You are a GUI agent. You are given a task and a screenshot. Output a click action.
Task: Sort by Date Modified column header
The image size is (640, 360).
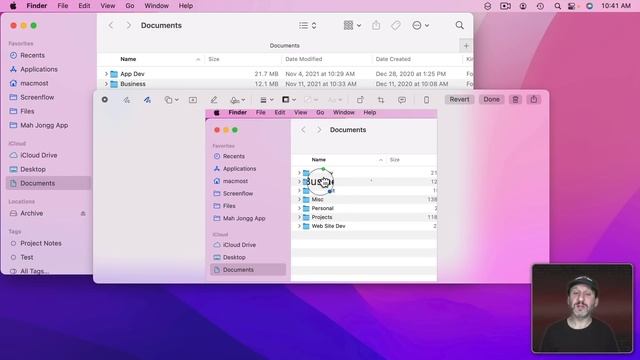(x=304, y=59)
